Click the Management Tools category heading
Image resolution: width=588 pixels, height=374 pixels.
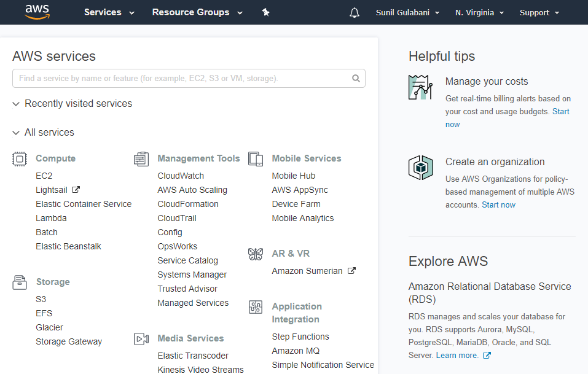pos(198,158)
